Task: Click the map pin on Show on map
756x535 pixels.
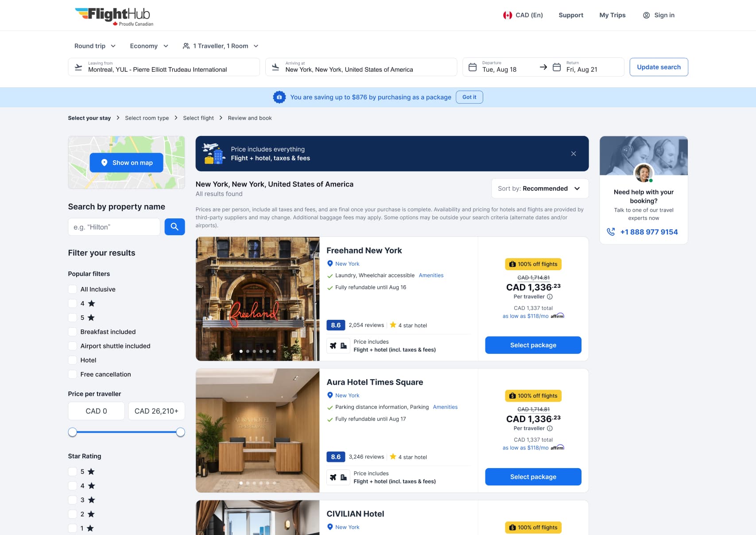Action: pos(104,163)
